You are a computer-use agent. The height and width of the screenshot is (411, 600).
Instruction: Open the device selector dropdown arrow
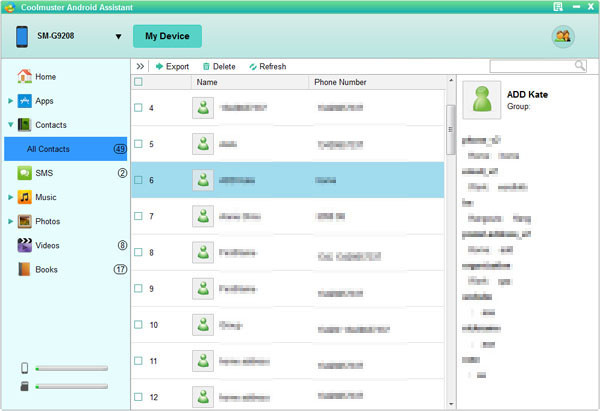118,36
